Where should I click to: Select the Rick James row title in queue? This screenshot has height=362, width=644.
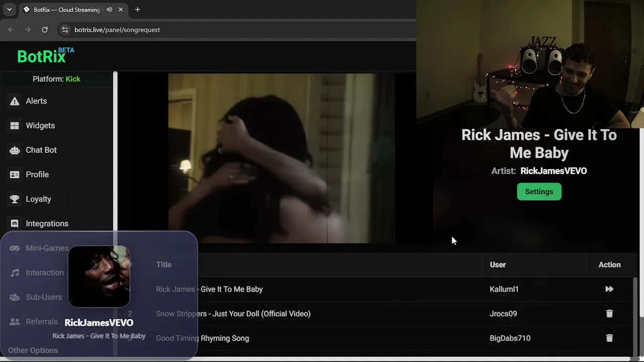click(x=209, y=289)
